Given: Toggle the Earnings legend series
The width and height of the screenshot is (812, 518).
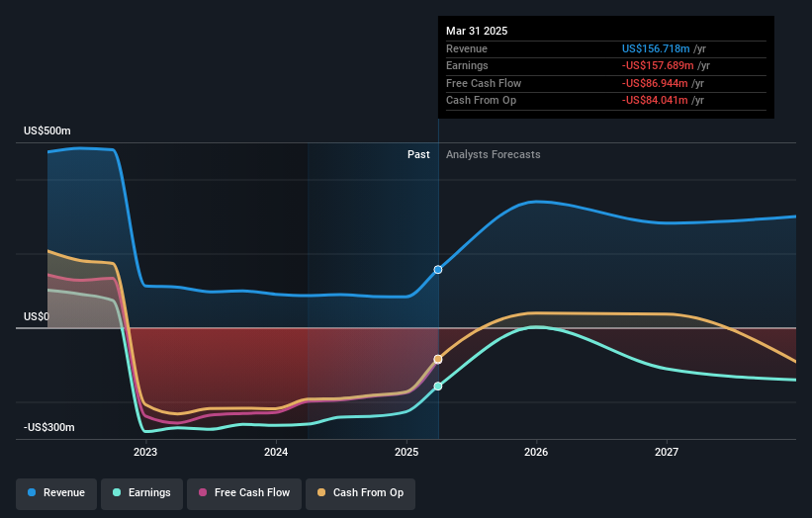Looking at the screenshot, I should click(141, 493).
